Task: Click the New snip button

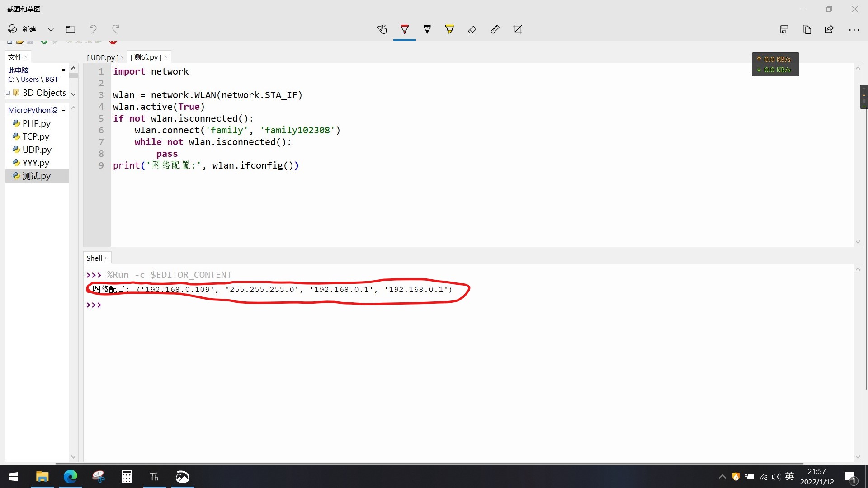Action: click(x=23, y=29)
